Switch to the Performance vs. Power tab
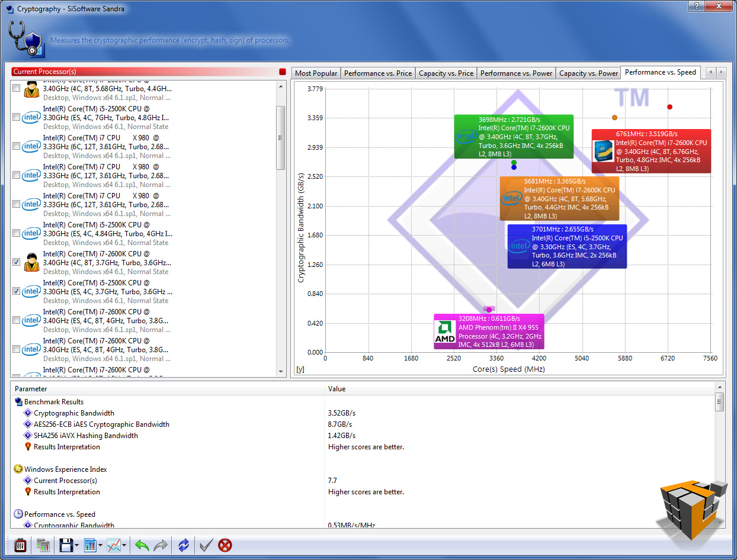The height and width of the screenshot is (560, 737). coord(517,73)
